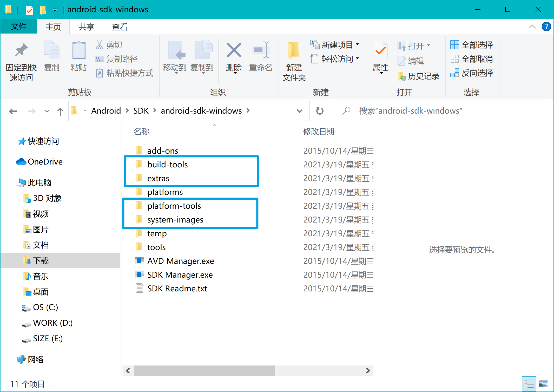This screenshot has width=554, height=392.
Task: Switch to the View (查看) ribbon tab
Action: click(120, 27)
